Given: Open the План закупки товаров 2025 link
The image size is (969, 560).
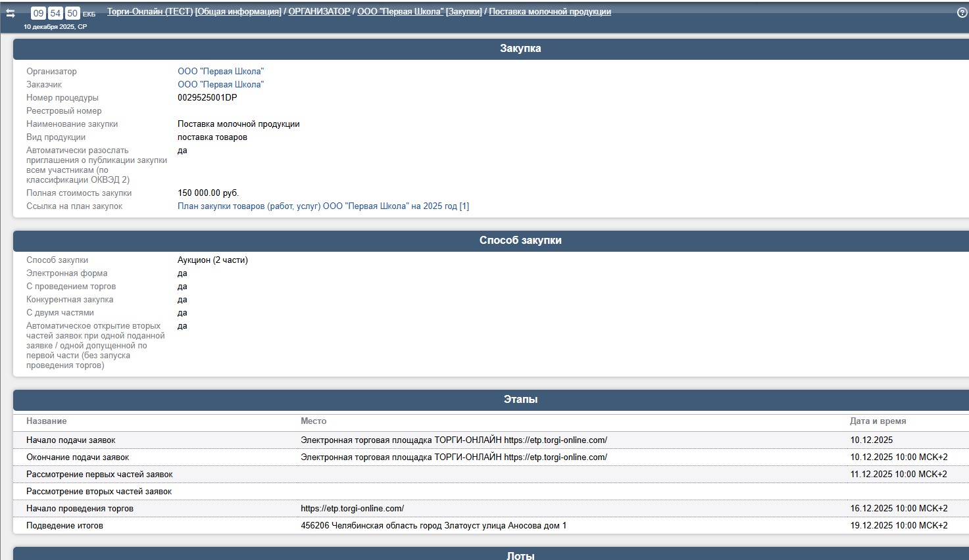Looking at the screenshot, I should (323, 206).
